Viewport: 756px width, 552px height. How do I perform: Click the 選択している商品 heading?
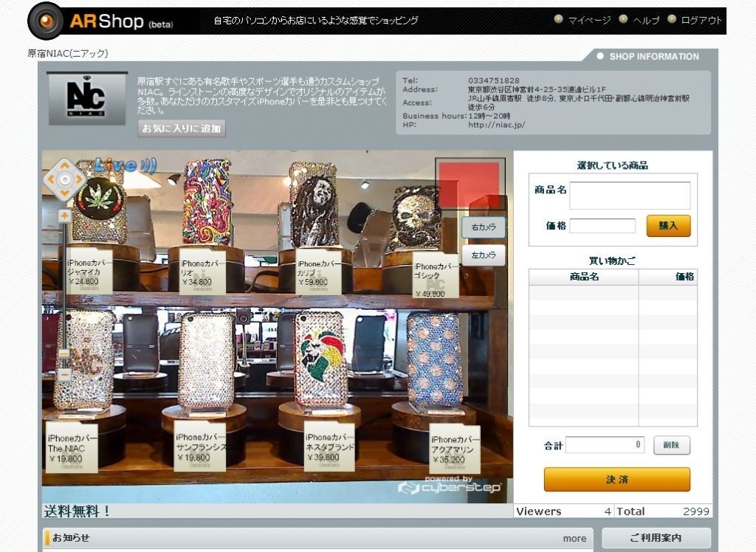[612, 165]
